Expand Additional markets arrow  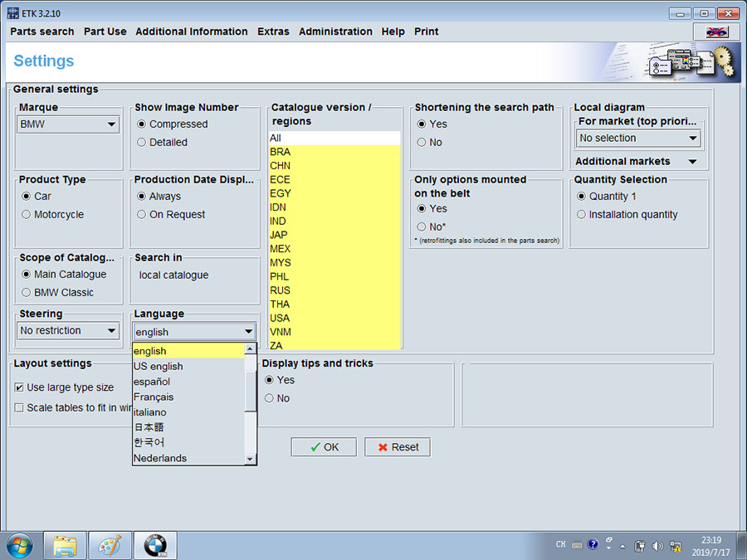[x=693, y=162]
